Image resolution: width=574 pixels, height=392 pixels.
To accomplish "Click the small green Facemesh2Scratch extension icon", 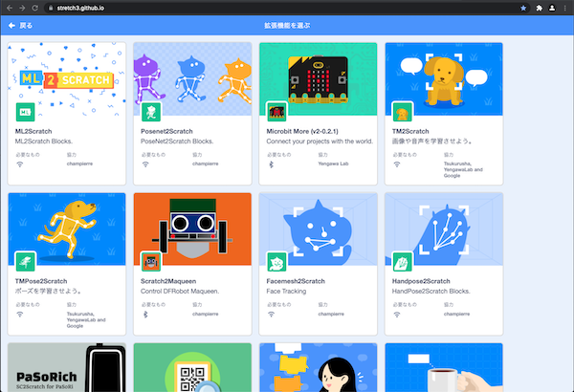I will click(x=276, y=262).
